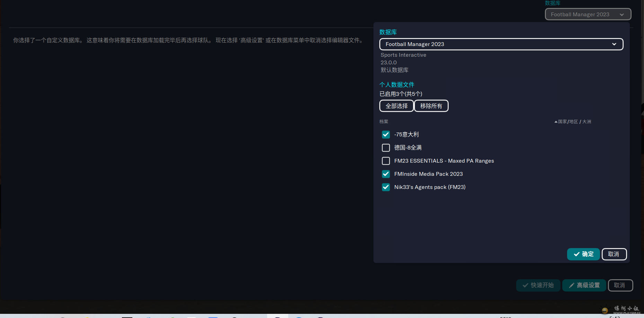Confirm with the 确定 button
Viewport: 644px width, 318px height.
(583, 254)
